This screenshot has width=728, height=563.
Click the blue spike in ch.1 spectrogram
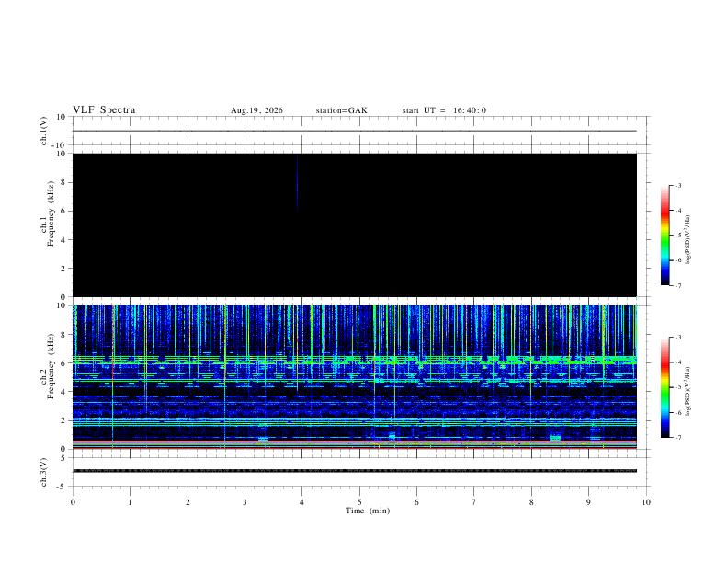pyautogui.click(x=297, y=183)
